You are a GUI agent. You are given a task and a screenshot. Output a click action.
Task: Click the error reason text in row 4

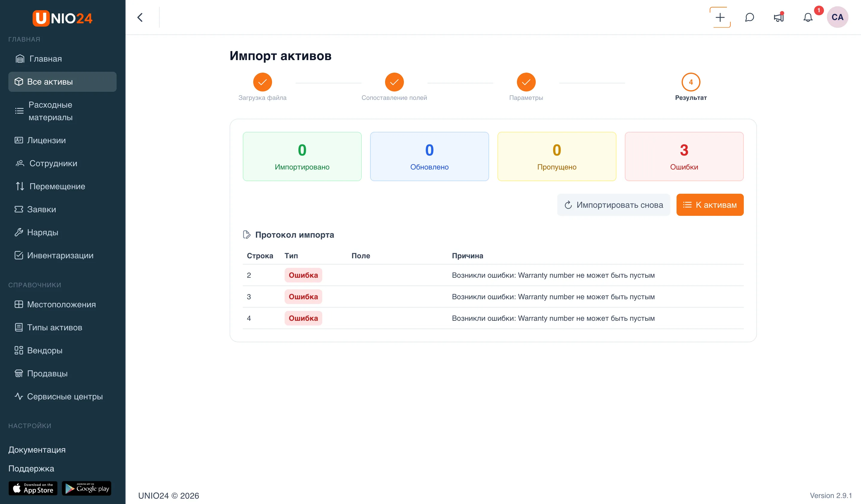(x=553, y=318)
